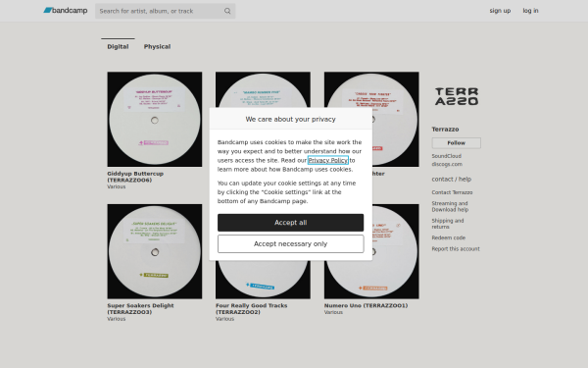Follow the Terrazzo label
588x368 pixels.
point(456,142)
